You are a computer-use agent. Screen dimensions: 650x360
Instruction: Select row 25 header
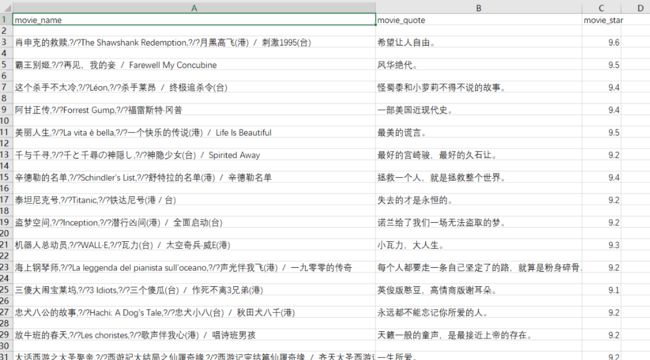(x=6, y=289)
